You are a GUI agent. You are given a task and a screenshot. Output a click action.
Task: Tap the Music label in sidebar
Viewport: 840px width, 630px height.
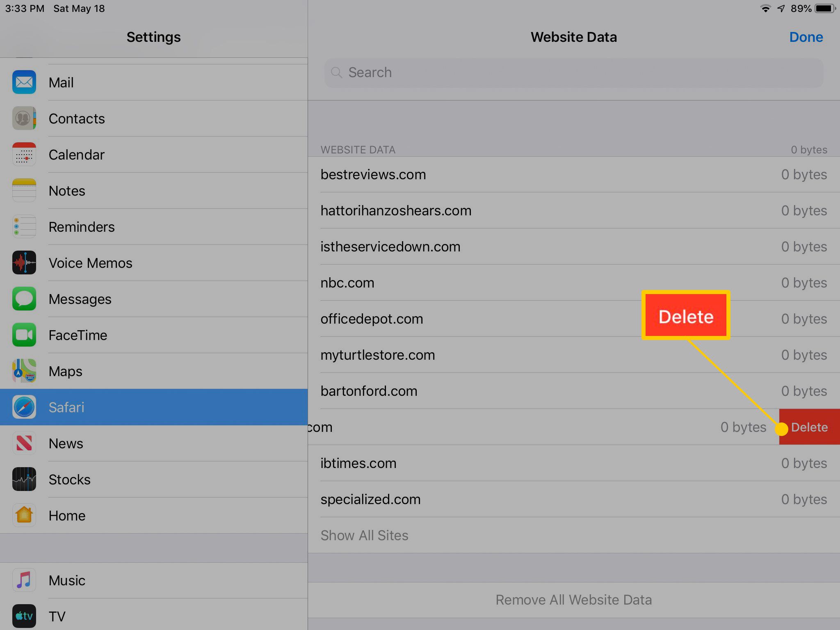[67, 580]
